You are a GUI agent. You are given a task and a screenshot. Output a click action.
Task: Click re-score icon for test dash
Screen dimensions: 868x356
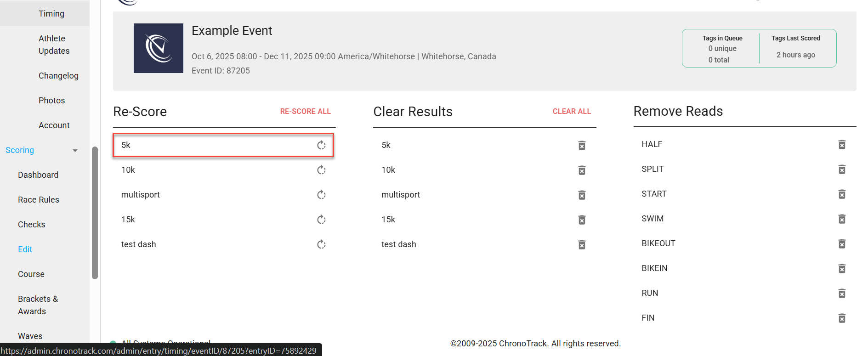[321, 244]
